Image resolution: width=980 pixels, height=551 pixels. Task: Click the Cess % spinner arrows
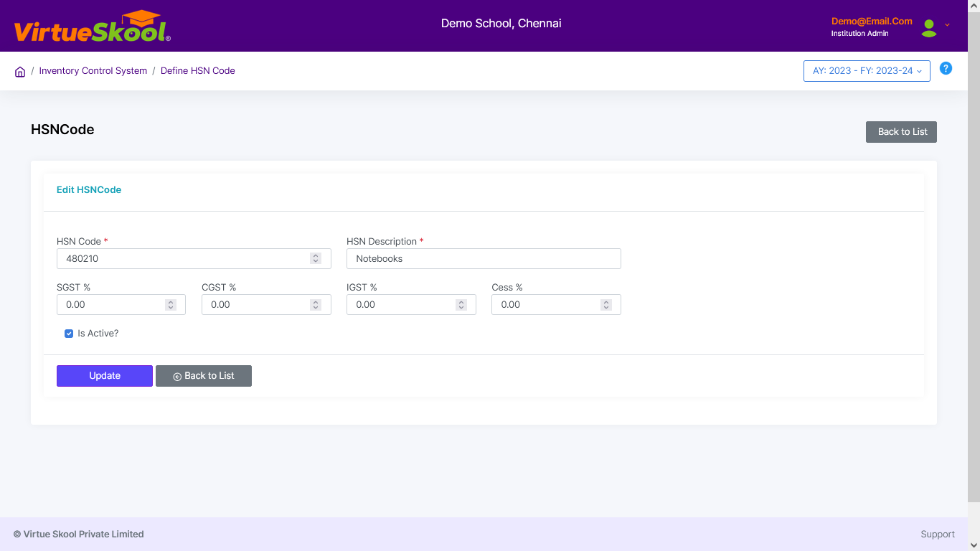click(x=606, y=304)
